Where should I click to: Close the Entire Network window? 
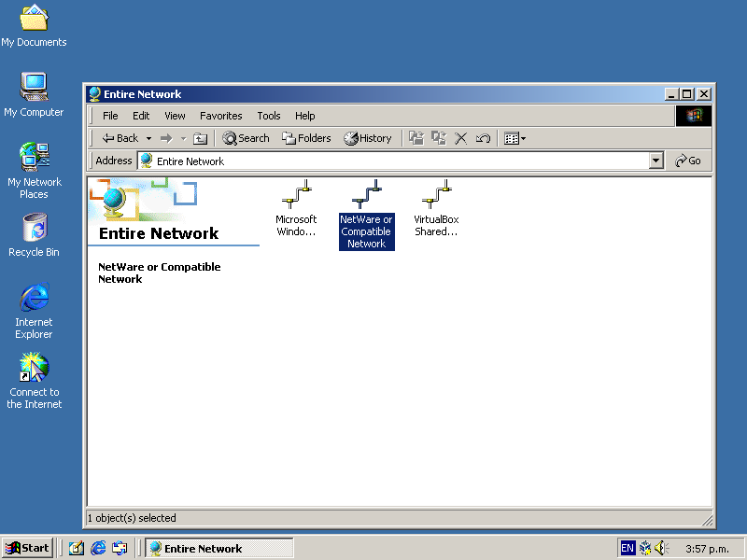click(x=704, y=94)
